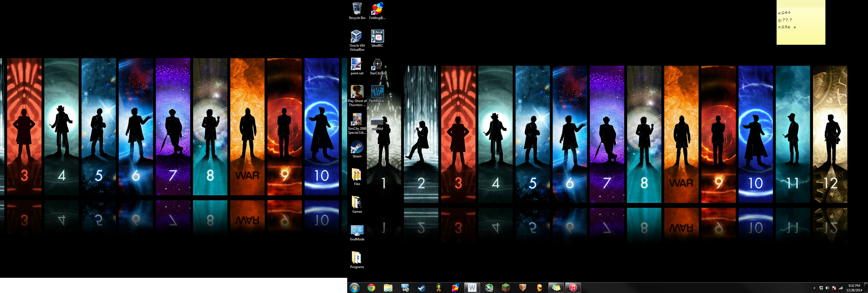Screen dimensions: 868x293
Task: Click the sticky note's top title strip
Action: coord(801,4)
